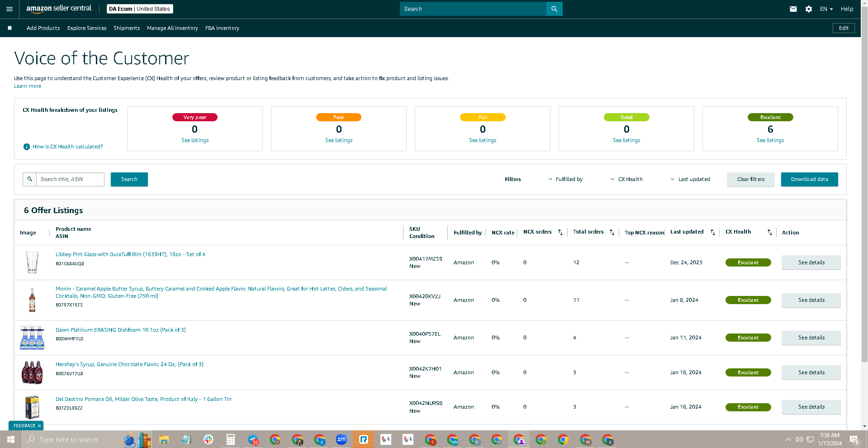Open the Del Destino Pomace Oil link

tap(143, 399)
